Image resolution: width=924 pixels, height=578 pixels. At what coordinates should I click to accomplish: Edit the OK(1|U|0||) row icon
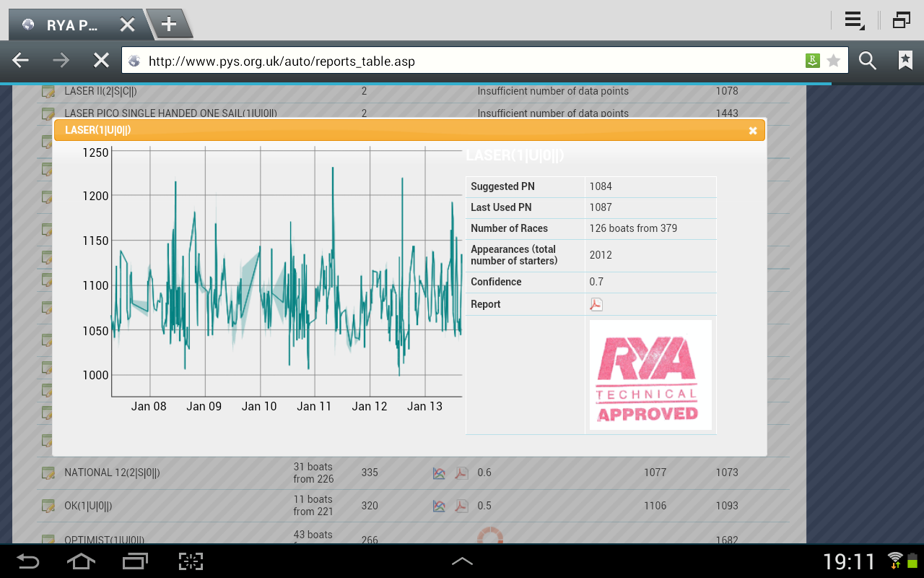(x=48, y=506)
